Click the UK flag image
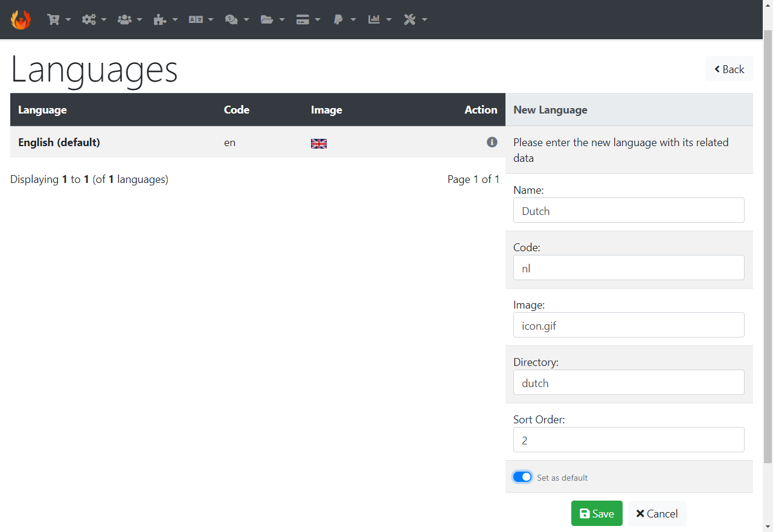Image resolution: width=773 pixels, height=532 pixels. point(319,144)
